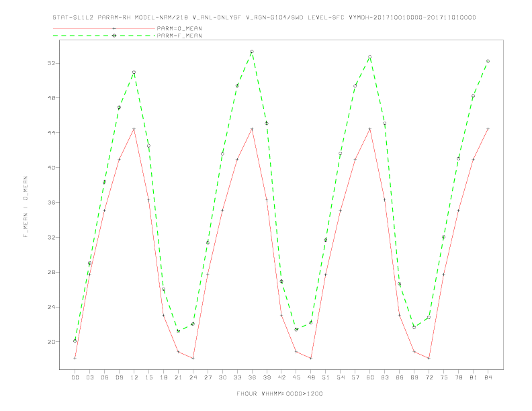Click the x-axis tick label 60
The width and height of the screenshot is (532, 411).
370,377
